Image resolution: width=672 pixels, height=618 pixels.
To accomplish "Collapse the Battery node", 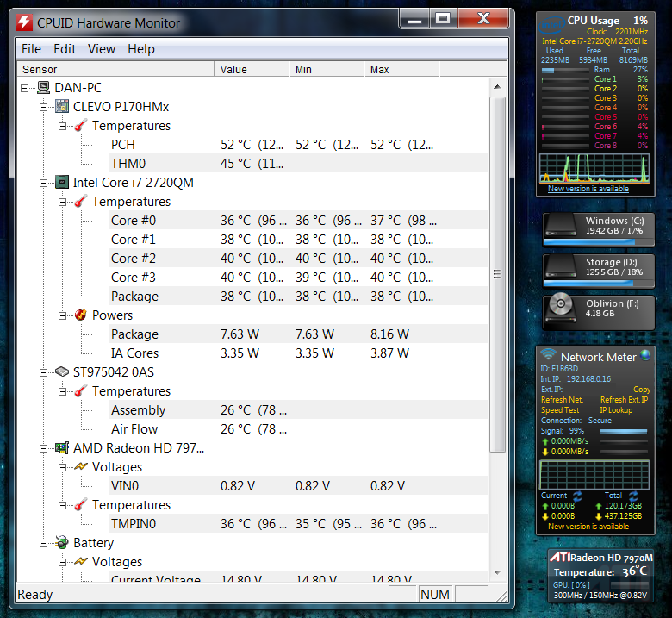I will click(43, 543).
